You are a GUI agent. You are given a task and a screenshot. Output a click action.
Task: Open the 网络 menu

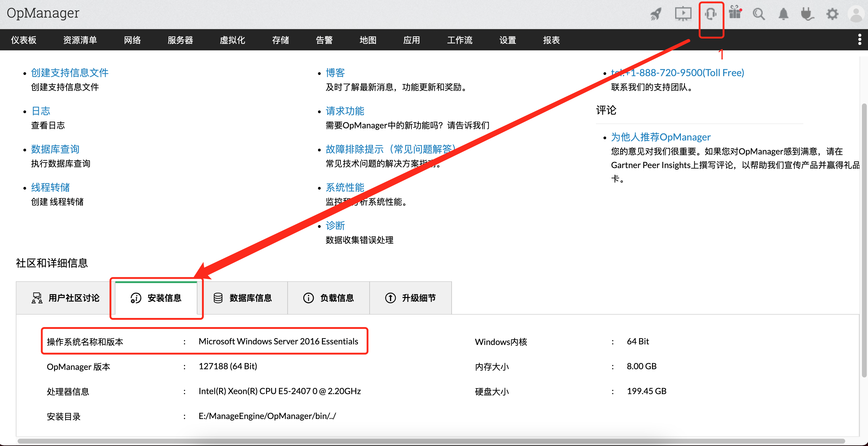(x=132, y=40)
